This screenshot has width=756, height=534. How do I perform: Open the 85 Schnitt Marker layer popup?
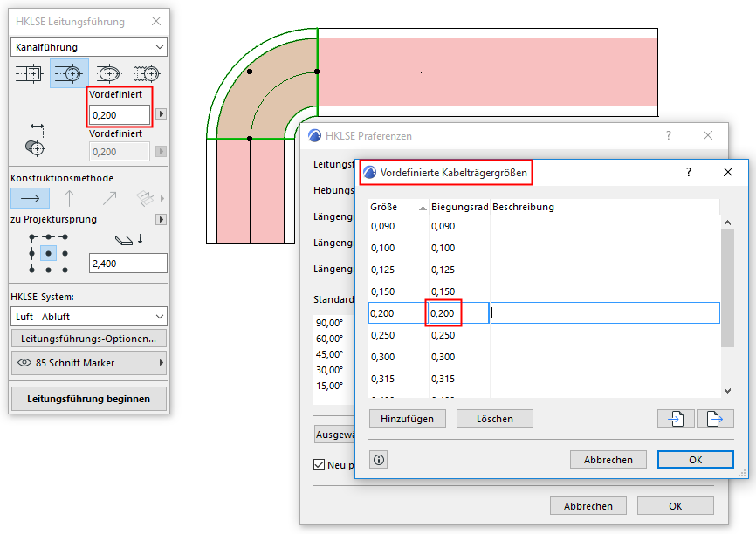click(89, 363)
